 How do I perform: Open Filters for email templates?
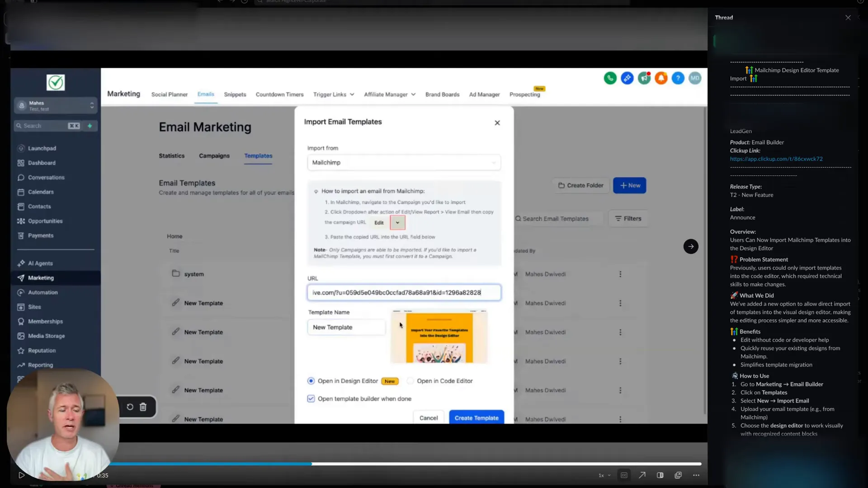(x=628, y=219)
